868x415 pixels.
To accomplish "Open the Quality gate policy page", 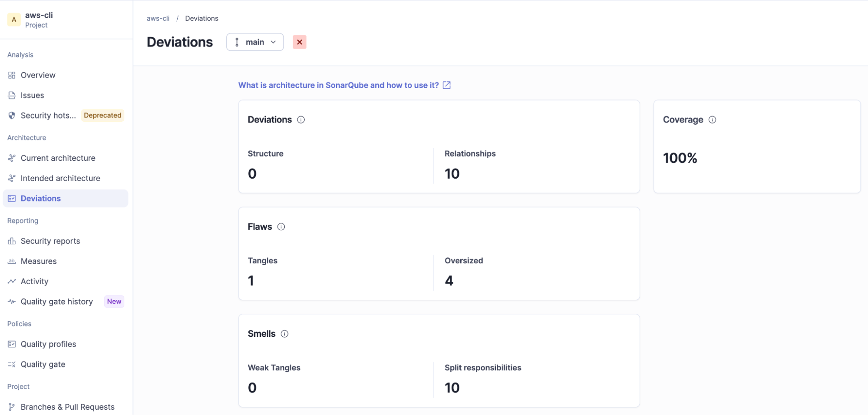I will 66,365.
